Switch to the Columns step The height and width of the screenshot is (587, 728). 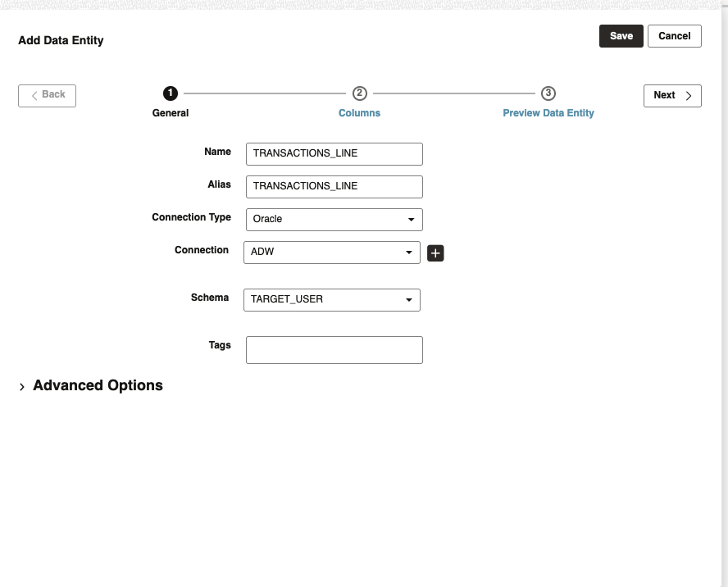[x=359, y=112]
